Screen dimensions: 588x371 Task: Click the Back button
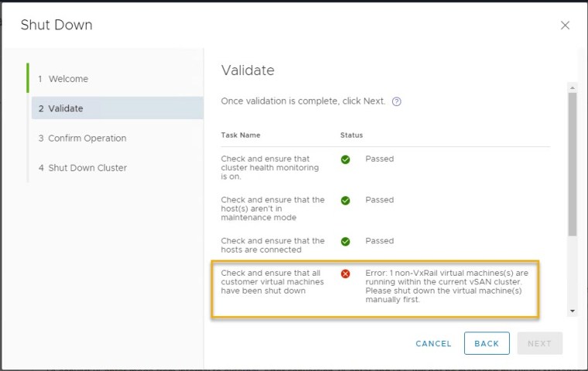pos(487,343)
